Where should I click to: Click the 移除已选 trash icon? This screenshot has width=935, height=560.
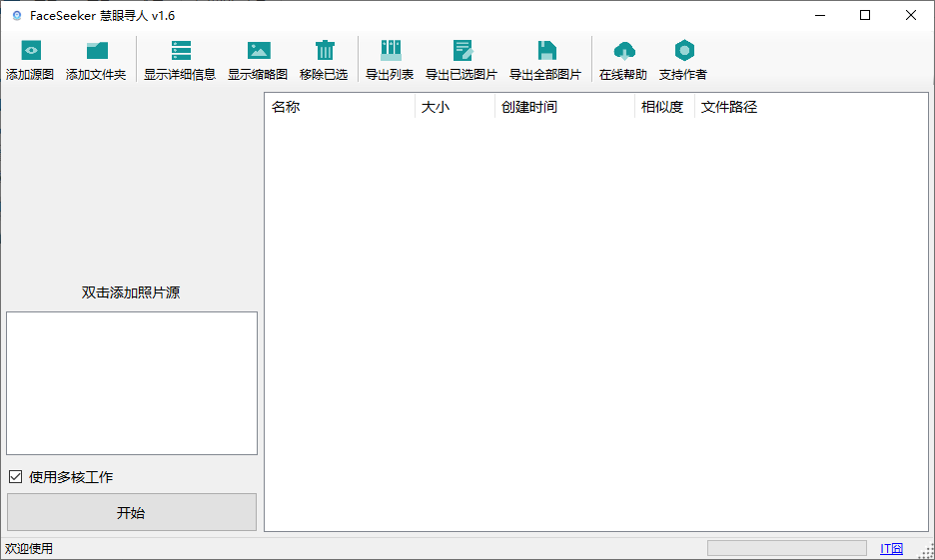point(324,51)
